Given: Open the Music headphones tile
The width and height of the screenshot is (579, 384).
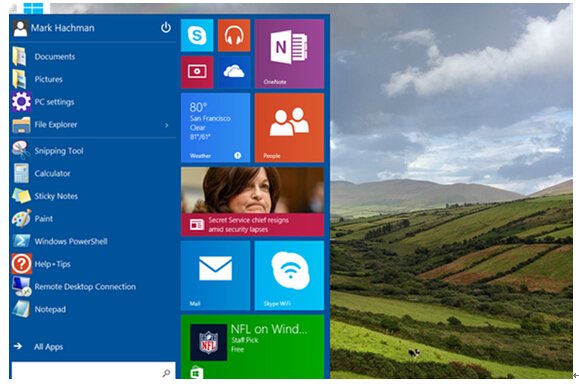Looking at the screenshot, I should (234, 35).
